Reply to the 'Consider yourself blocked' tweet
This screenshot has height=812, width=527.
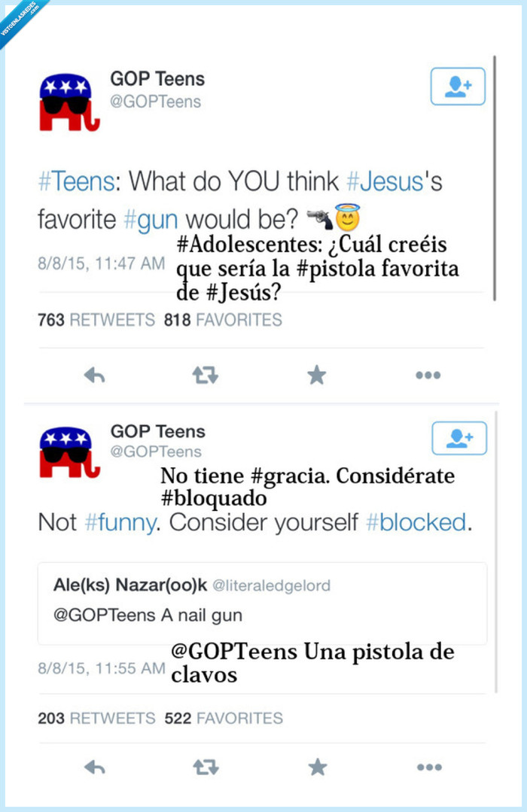point(95,768)
